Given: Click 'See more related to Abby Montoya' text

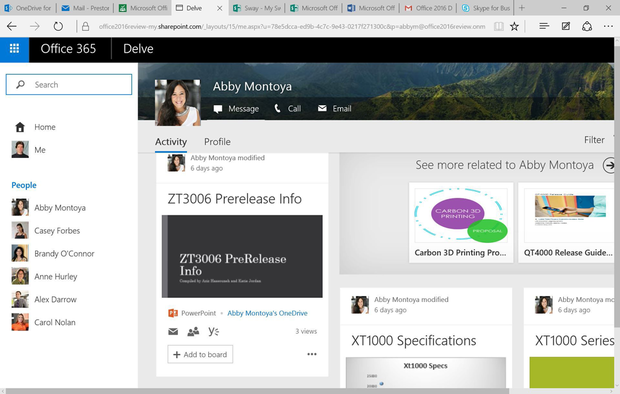Looking at the screenshot, I should point(505,165).
